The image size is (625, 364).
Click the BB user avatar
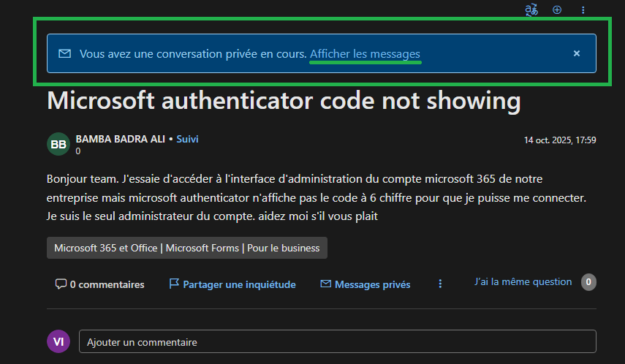pyautogui.click(x=58, y=144)
